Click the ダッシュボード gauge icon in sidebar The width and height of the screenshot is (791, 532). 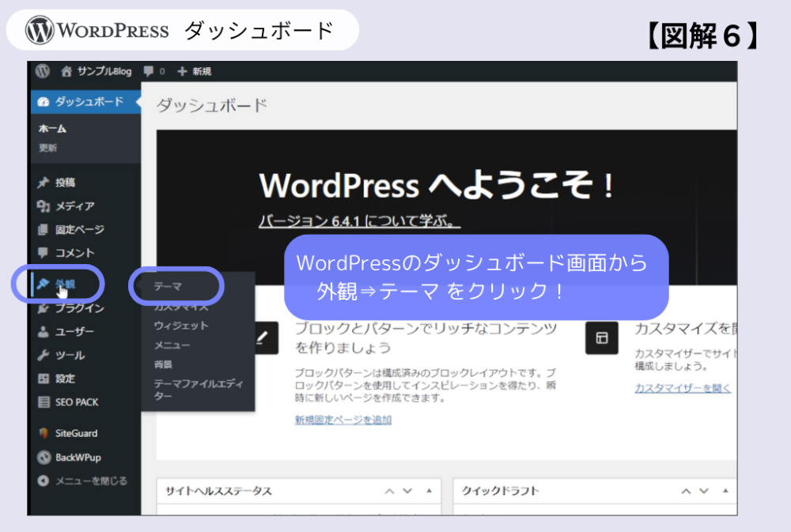(44, 102)
